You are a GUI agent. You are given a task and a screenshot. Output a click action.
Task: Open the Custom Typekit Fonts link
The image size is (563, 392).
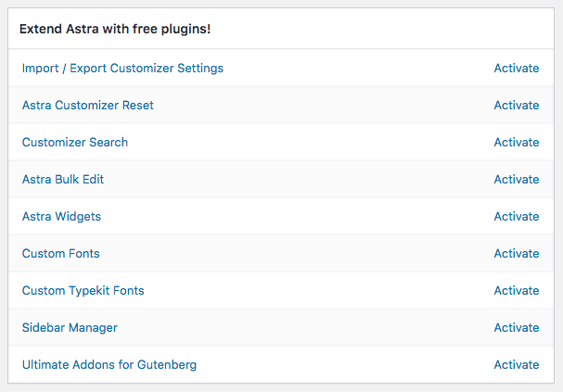pos(83,291)
